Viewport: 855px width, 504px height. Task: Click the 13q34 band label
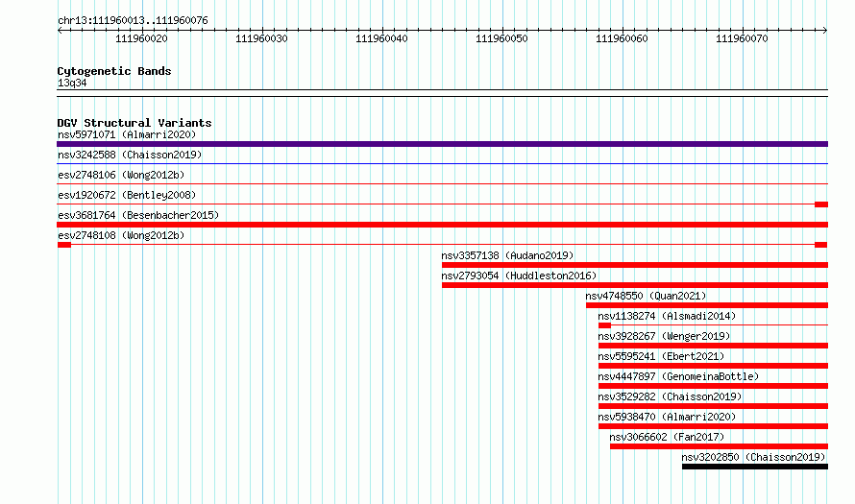click(x=72, y=83)
